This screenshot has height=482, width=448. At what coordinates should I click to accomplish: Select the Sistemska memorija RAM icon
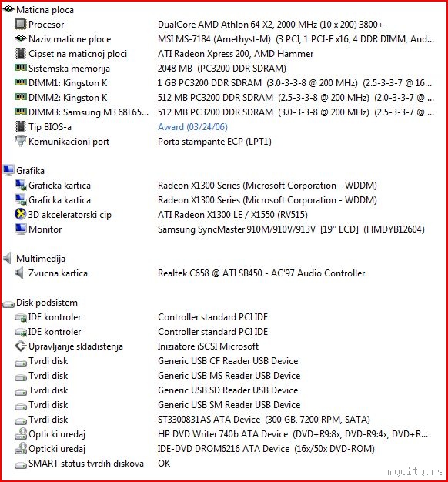[x=20, y=68]
